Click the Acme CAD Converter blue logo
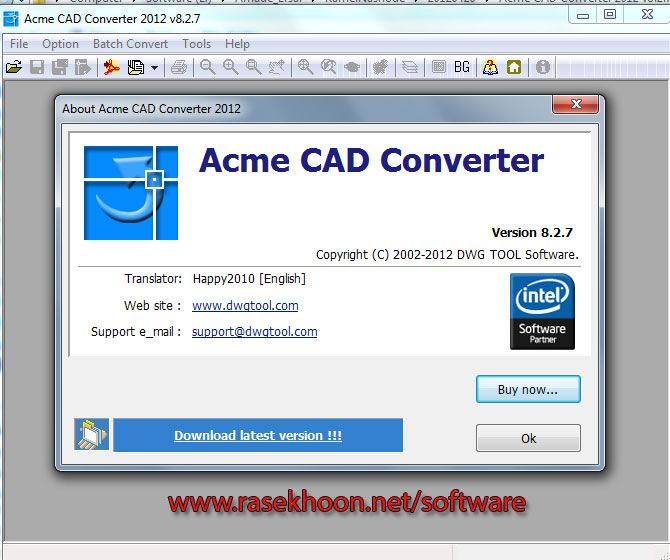Image resolution: width=670 pixels, height=560 pixels. pos(131,193)
